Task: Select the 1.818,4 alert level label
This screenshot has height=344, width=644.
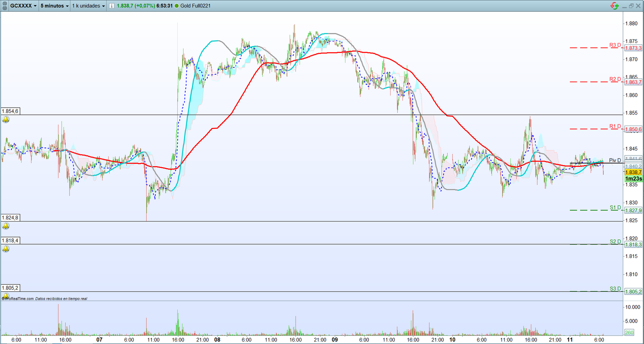Action: [10, 241]
